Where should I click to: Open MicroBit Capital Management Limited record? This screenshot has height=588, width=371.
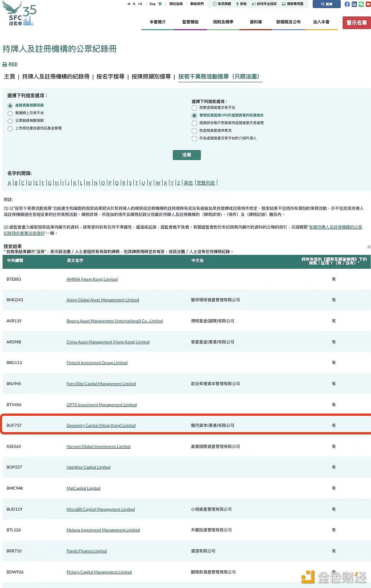coord(101,510)
